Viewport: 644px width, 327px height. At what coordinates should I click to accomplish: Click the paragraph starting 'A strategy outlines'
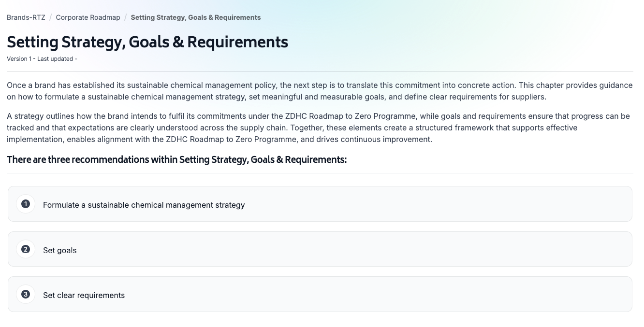[319, 128]
